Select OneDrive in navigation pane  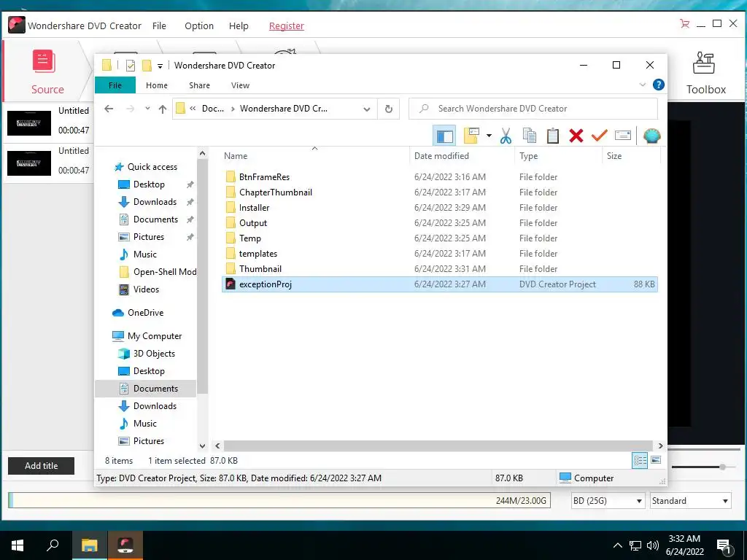[x=145, y=313]
